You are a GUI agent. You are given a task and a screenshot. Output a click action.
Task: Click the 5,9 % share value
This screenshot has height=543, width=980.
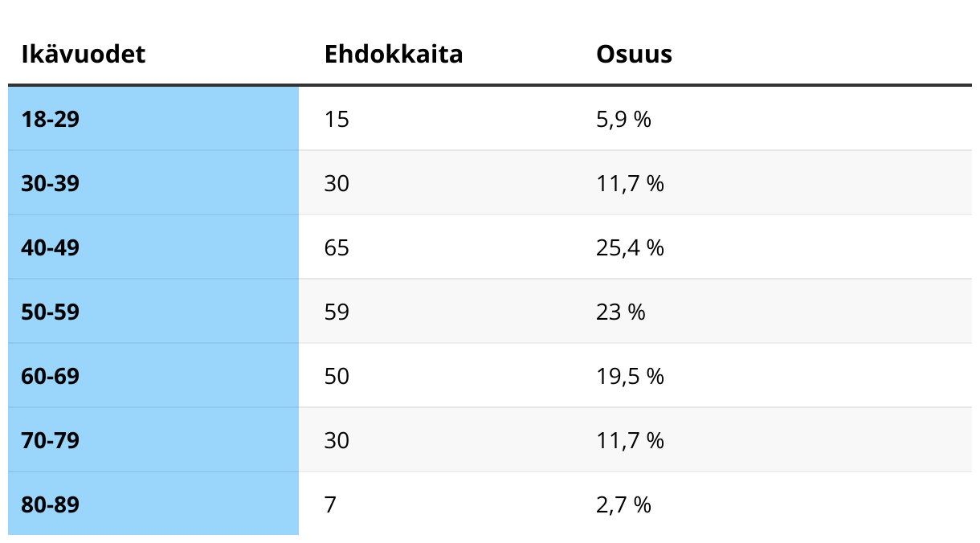pos(623,120)
